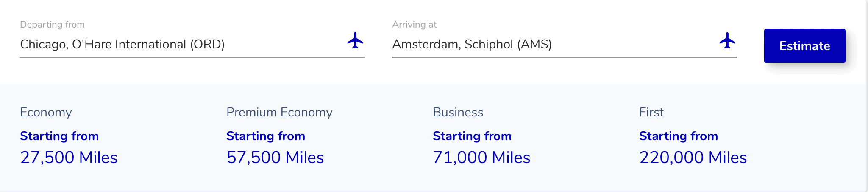Click 'Starting from' under Economy
The width and height of the screenshot is (868, 192).
(x=59, y=136)
